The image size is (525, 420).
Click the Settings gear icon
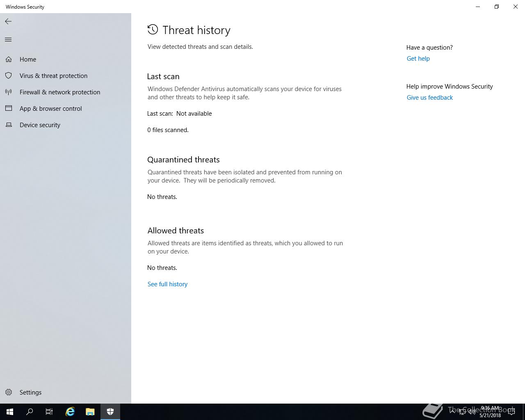tap(9, 393)
